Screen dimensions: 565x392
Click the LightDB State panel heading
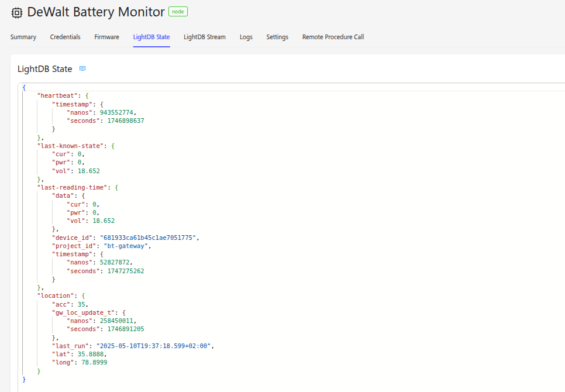click(44, 69)
